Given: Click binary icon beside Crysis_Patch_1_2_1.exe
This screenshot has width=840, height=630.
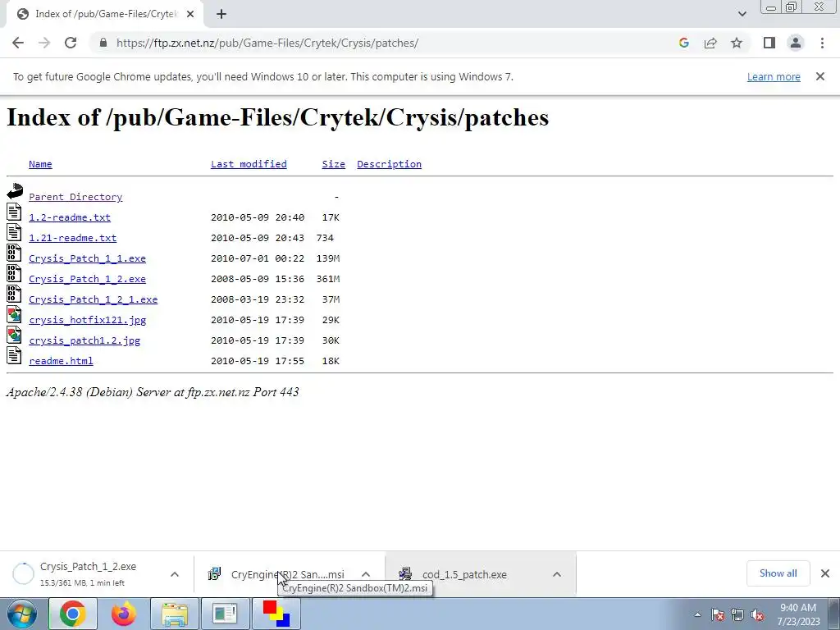Looking at the screenshot, I should pyautogui.click(x=15, y=294).
